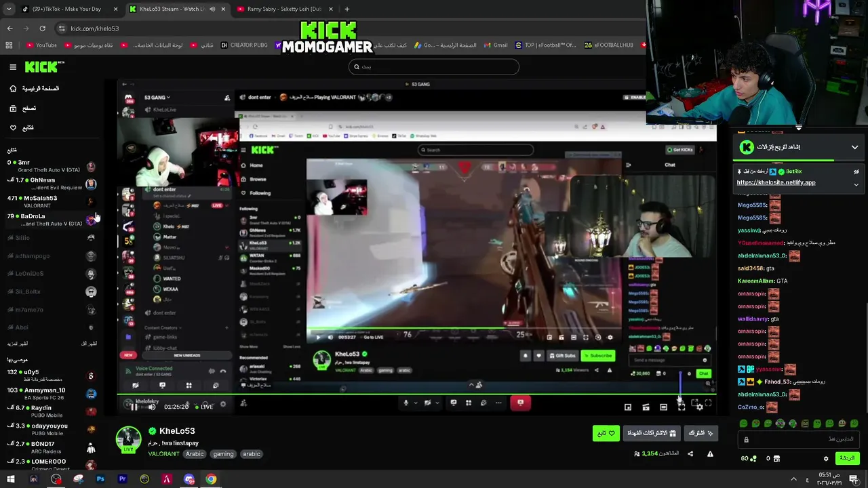Open the Gmail bookmark
The width and height of the screenshot is (868, 488).
(x=496, y=45)
